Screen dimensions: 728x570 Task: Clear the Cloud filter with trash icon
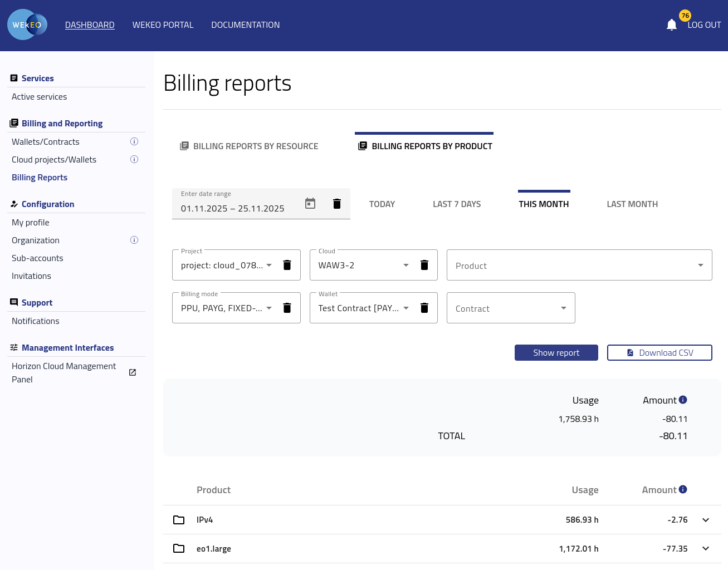(424, 265)
